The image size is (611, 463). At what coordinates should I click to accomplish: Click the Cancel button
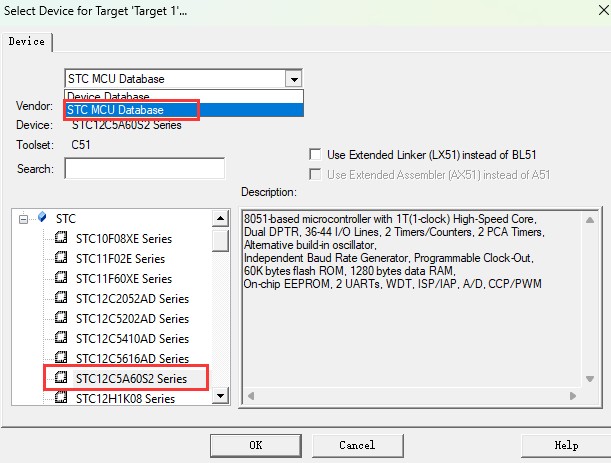(357, 445)
